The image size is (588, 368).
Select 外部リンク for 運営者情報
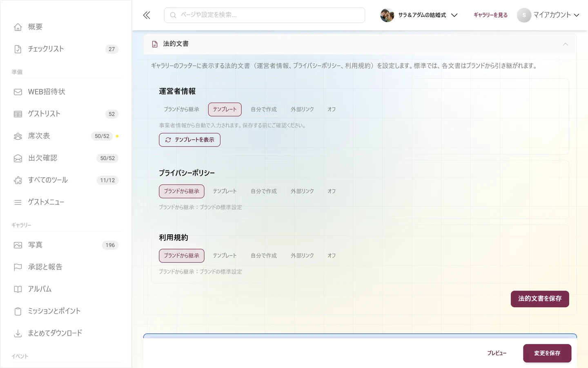302,110
